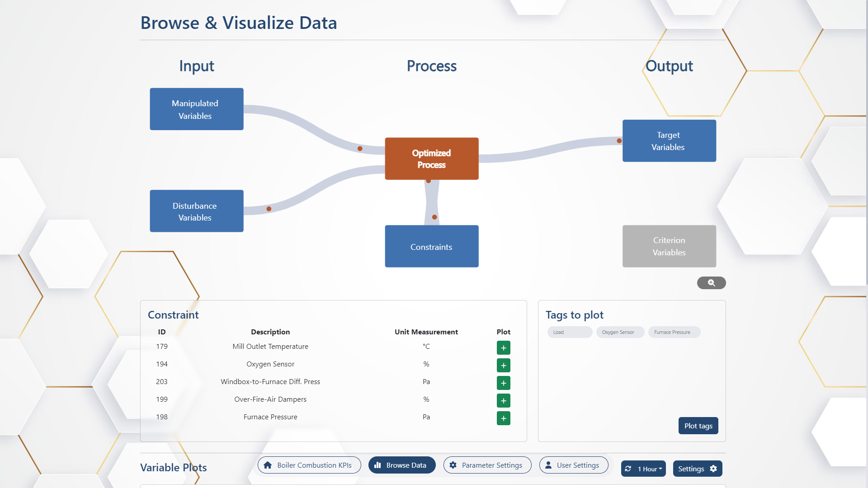Add Furnace Pressure plus button
Viewport: 868px width, 488px height.
coord(503,418)
